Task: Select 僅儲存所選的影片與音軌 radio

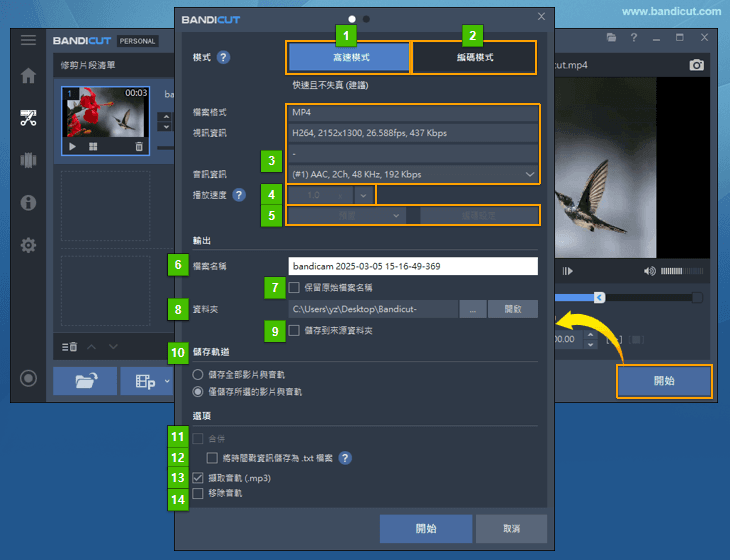Action: pos(198,392)
